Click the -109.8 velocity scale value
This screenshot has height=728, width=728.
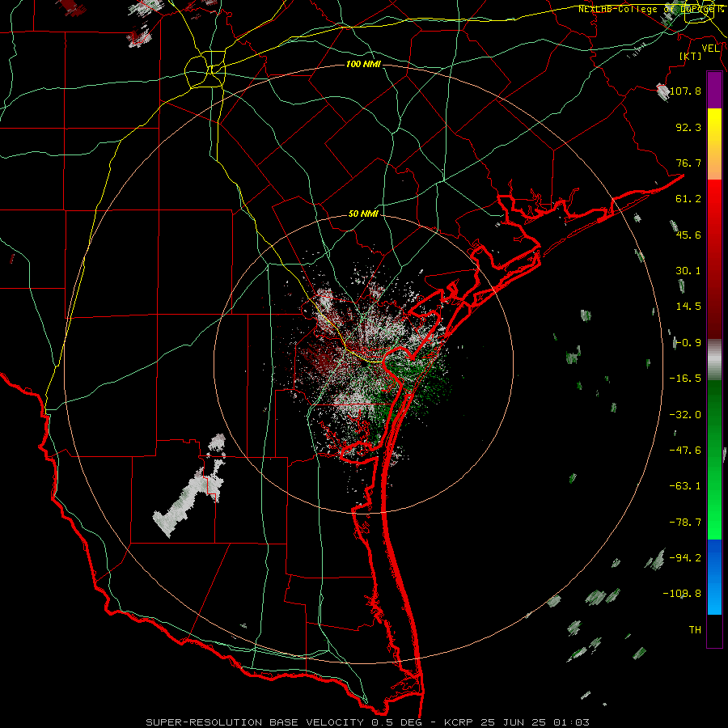click(x=682, y=594)
